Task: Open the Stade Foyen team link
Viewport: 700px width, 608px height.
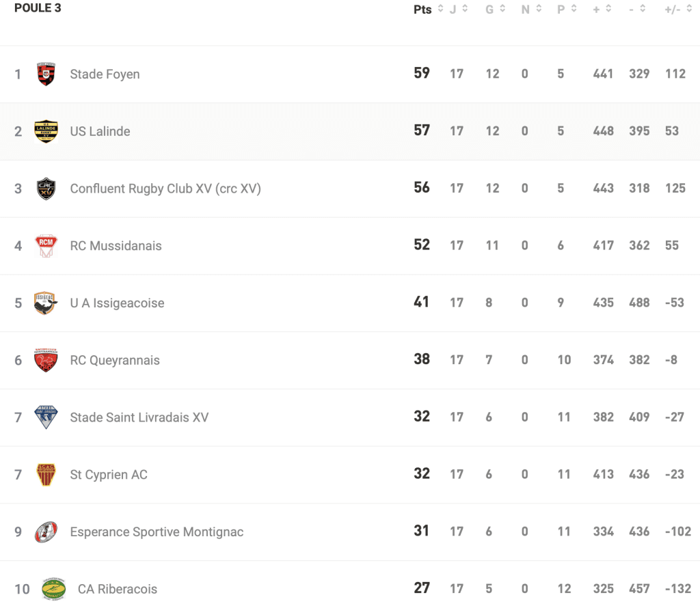Action: tap(105, 74)
